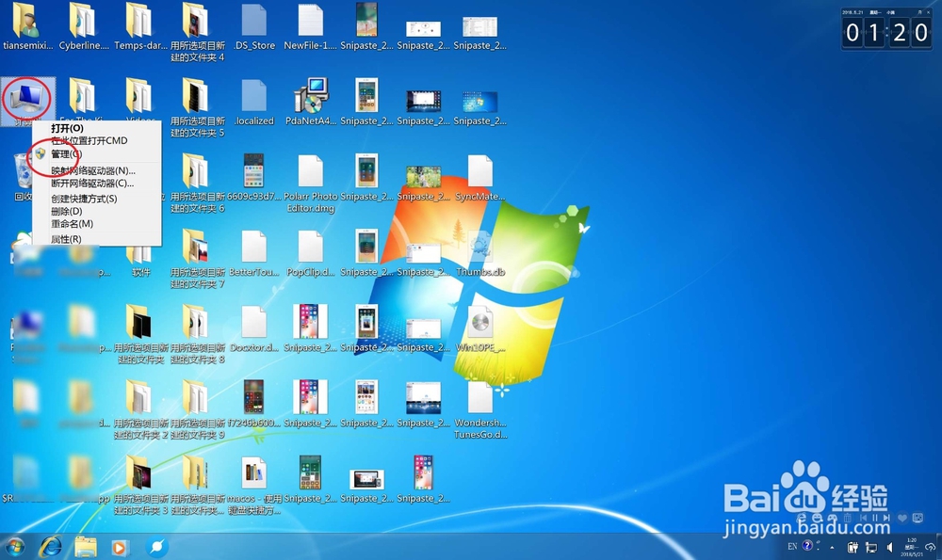Click the 月 button on the clock widget

[x=919, y=12]
